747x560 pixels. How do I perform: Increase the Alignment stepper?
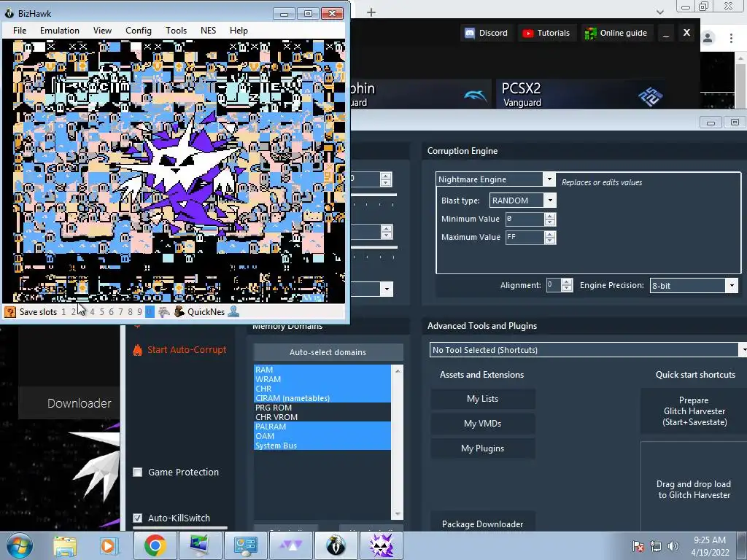[x=566, y=282]
